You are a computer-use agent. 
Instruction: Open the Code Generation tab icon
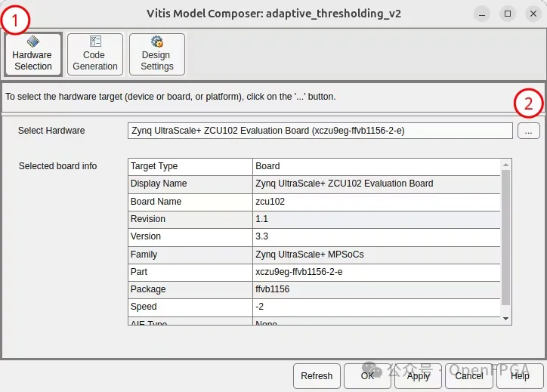95,42
